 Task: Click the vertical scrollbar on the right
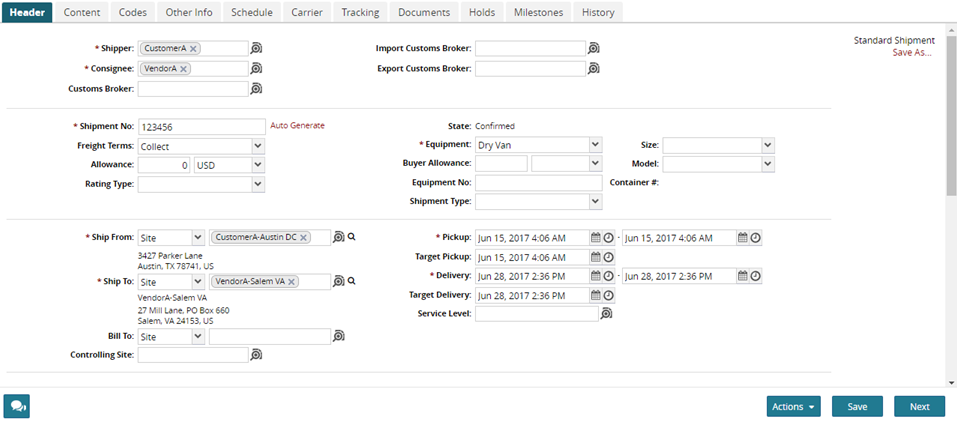click(x=950, y=120)
